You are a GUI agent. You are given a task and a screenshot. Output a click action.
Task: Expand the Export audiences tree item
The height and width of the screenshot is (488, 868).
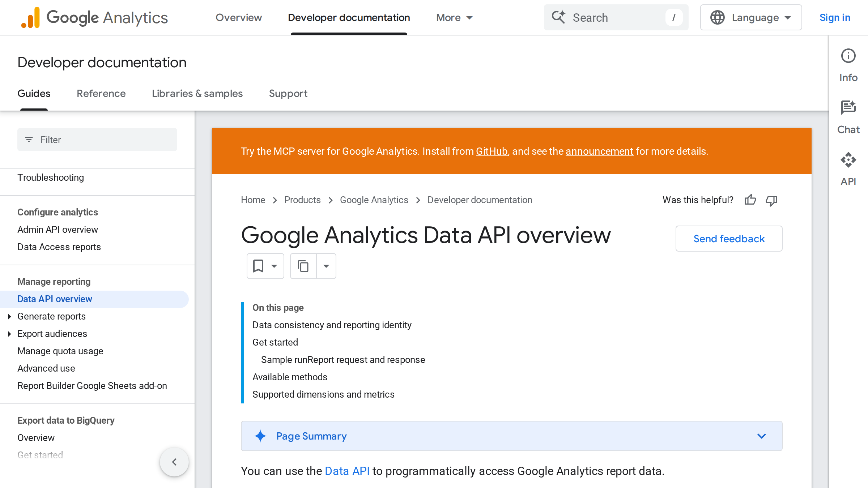(9, 334)
